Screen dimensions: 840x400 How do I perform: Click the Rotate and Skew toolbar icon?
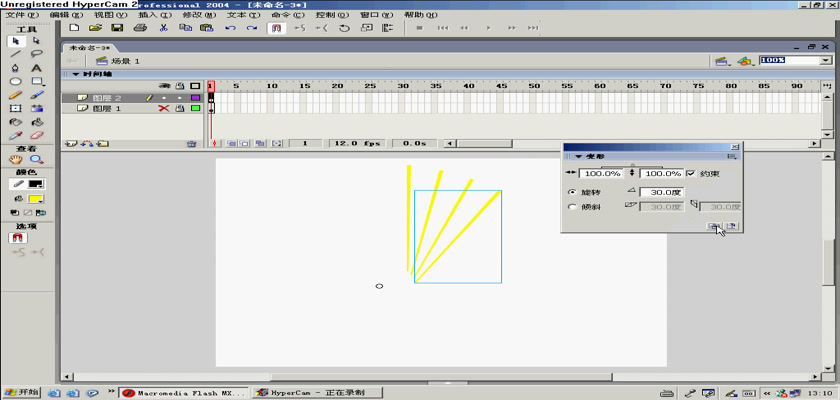pyautogui.click(x=344, y=28)
